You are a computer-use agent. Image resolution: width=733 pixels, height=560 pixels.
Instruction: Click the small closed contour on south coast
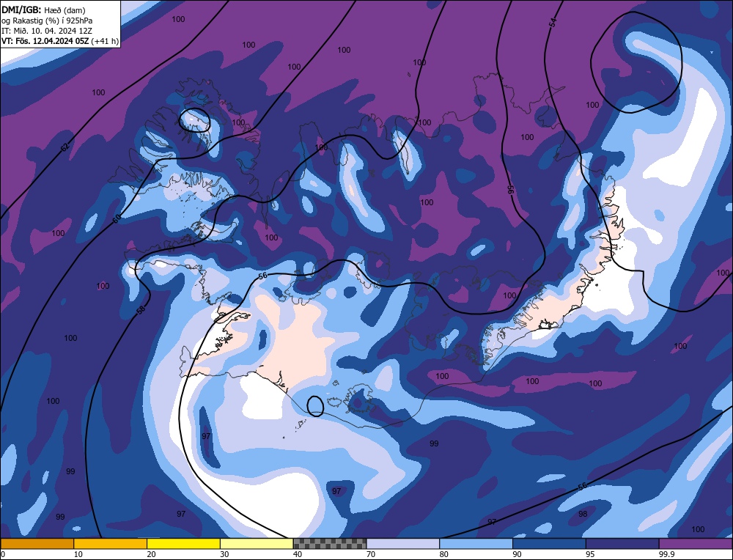(315, 406)
